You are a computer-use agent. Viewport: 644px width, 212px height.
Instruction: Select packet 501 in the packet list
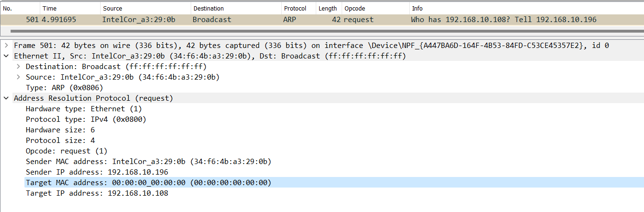click(x=322, y=20)
